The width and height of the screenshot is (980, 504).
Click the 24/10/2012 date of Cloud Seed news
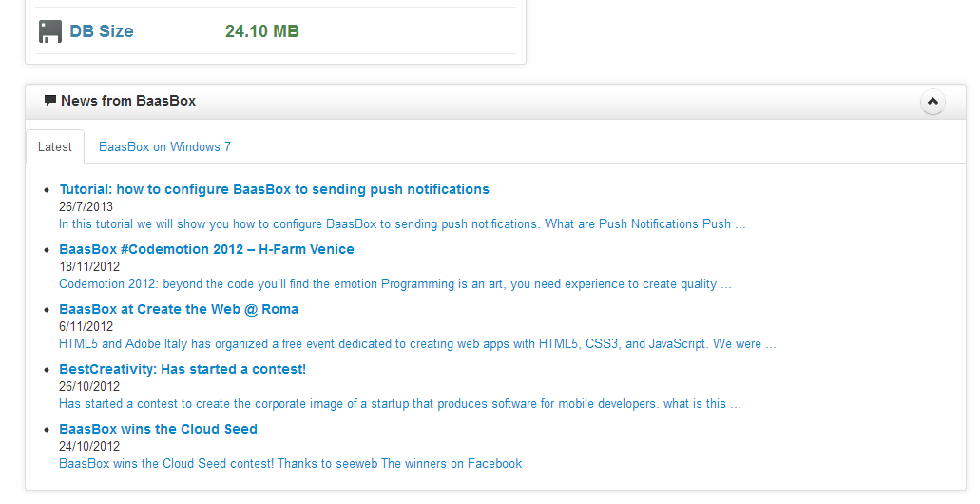89,447
